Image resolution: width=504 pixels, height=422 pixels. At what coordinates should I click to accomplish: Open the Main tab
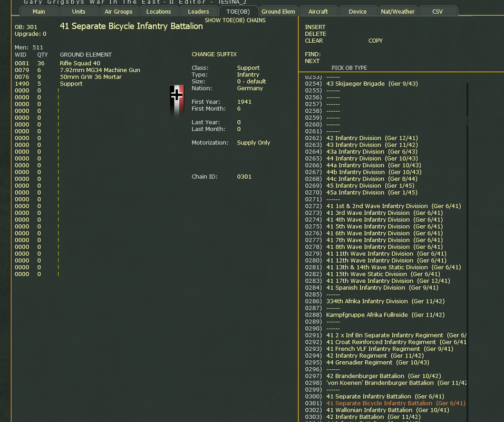tap(39, 12)
